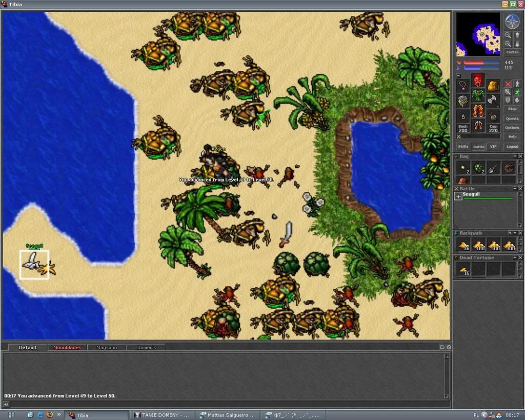Open the Magsonn chat tab
This screenshot has width=525, height=420.
click(x=107, y=347)
